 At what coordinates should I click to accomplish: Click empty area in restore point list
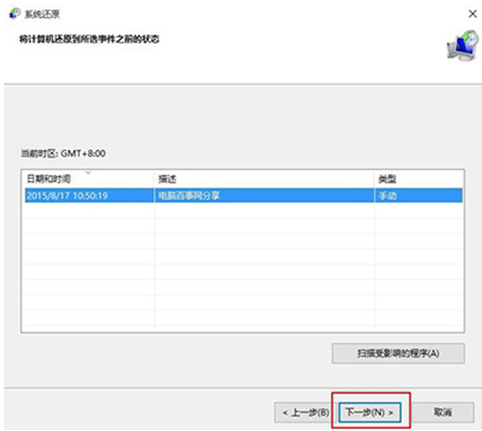[x=243, y=267]
